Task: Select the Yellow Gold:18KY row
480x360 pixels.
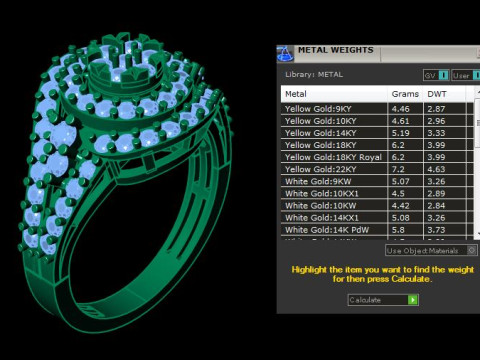Action: [x=377, y=145]
